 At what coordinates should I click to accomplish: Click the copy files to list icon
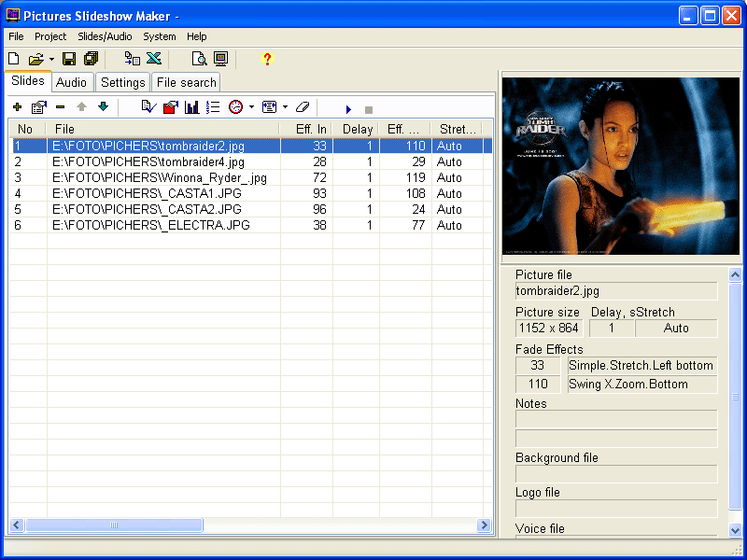coord(132,59)
